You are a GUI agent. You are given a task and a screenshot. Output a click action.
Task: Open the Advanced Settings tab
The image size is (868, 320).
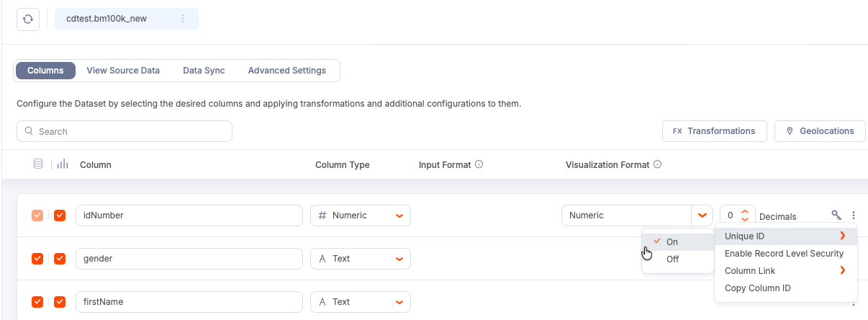287,71
